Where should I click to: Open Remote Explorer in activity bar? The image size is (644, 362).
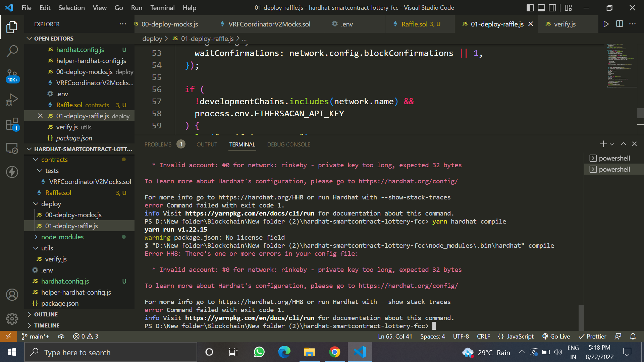[x=12, y=148]
